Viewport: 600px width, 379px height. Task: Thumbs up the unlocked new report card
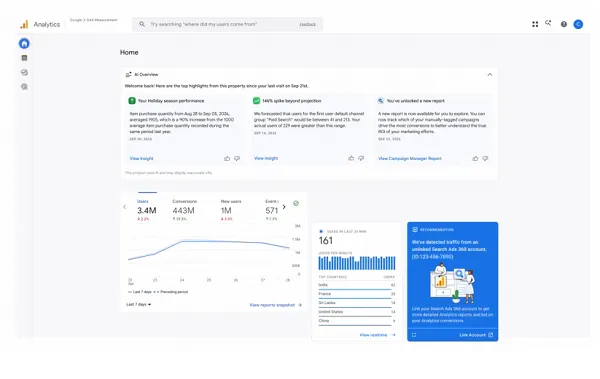pos(475,158)
